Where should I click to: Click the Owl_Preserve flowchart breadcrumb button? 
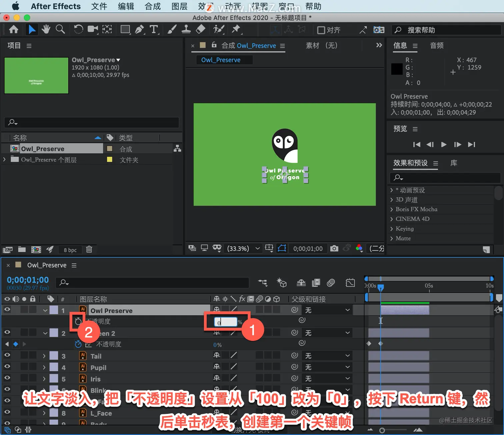tap(224, 60)
